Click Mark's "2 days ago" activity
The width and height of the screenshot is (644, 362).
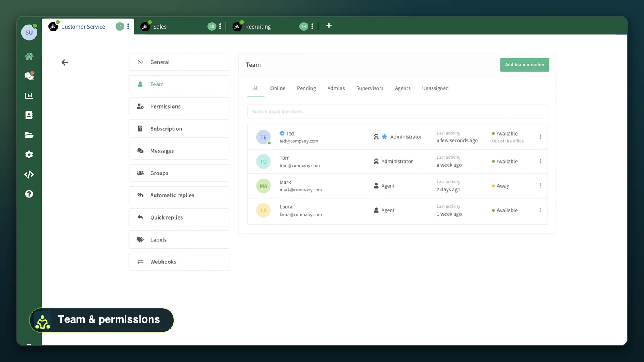pos(448,189)
